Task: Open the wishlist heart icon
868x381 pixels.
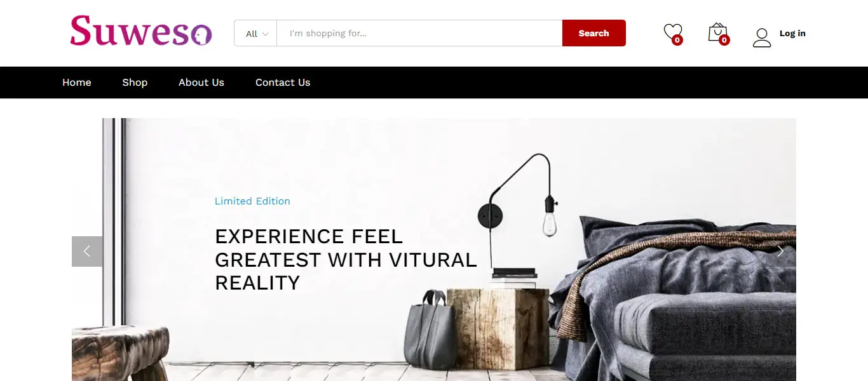Action: pos(672,31)
